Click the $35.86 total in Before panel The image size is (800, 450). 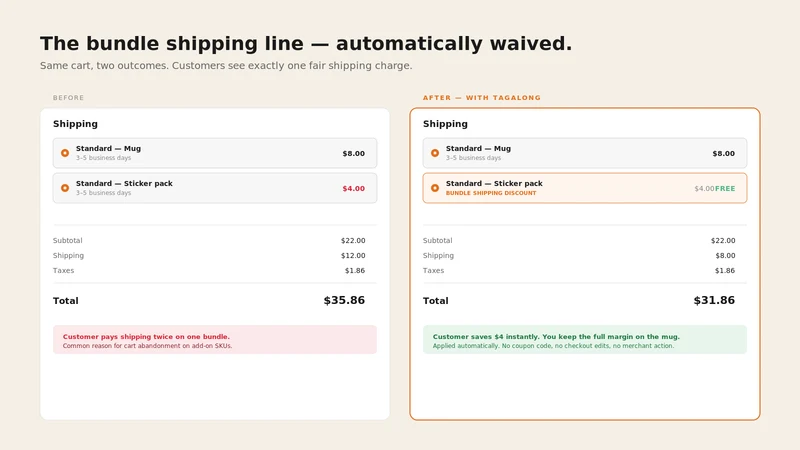pyautogui.click(x=344, y=301)
